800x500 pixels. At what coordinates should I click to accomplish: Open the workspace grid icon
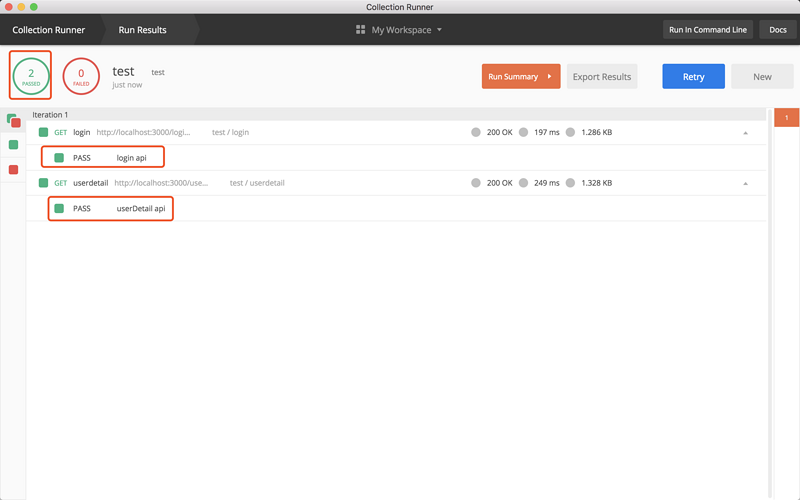[360, 30]
